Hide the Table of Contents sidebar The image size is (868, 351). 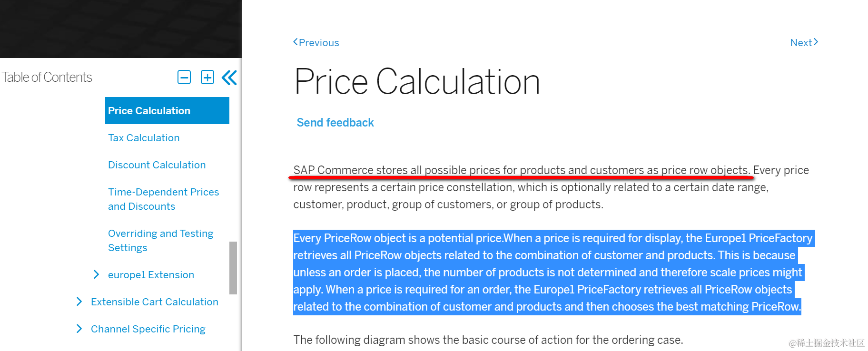[229, 78]
